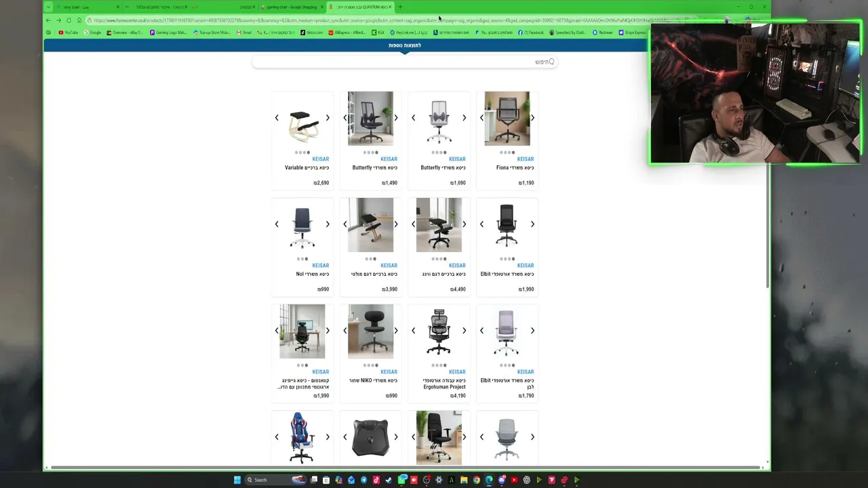Open the Gmail bookmark
868x488 pixels.
point(244,33)
